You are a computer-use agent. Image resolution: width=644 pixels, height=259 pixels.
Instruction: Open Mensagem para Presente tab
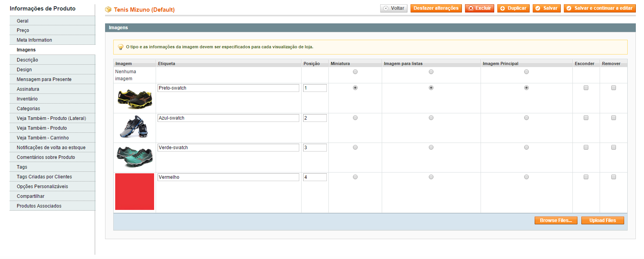point(52,79)
